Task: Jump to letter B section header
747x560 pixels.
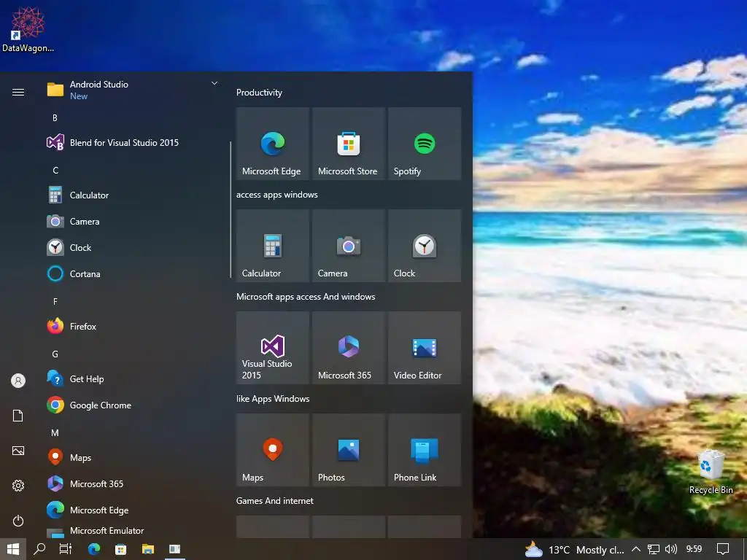Action: (x=55, y=117)
